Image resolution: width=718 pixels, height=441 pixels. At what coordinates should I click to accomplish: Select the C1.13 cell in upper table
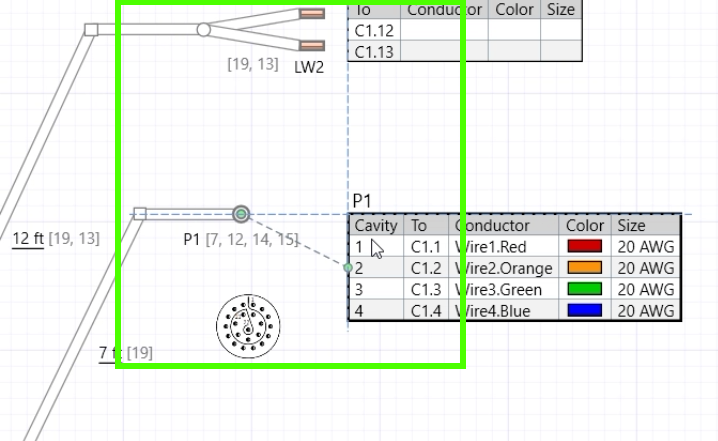click(374, 51)
